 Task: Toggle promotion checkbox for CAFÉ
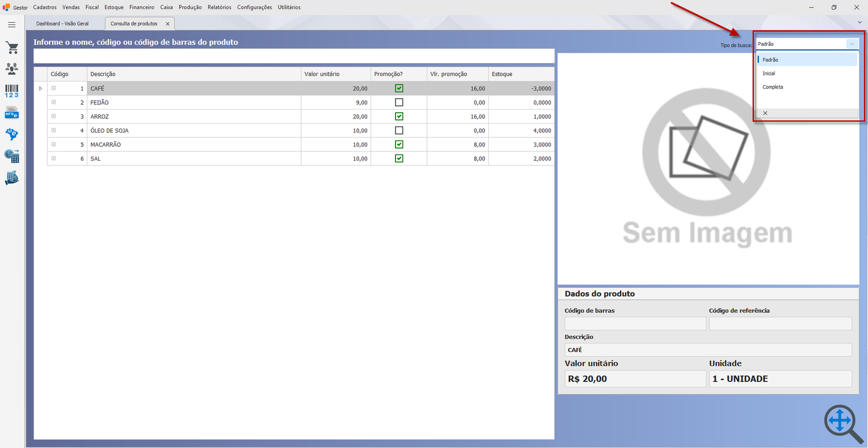(399, 88)
